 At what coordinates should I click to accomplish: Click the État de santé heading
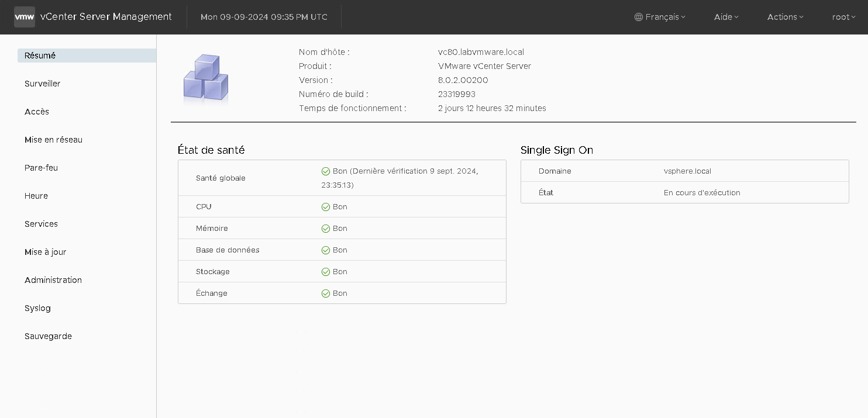coord(211,150)
